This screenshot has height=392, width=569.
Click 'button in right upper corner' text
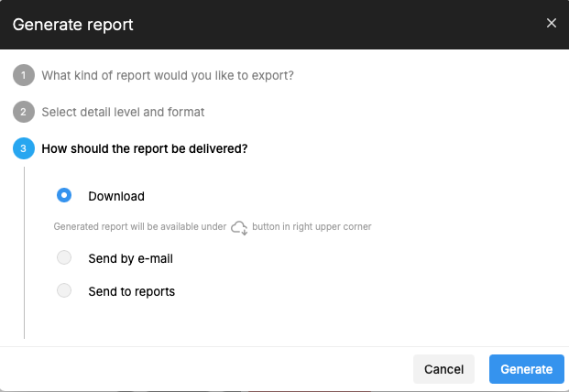(x=312, y=226)
